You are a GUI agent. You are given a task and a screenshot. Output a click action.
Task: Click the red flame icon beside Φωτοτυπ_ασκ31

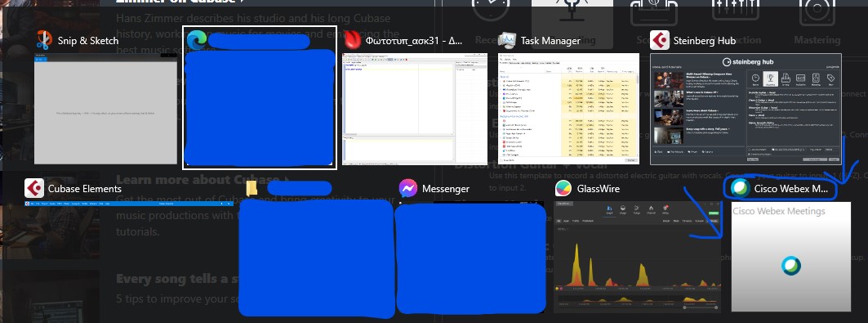(x=352, y=40)
